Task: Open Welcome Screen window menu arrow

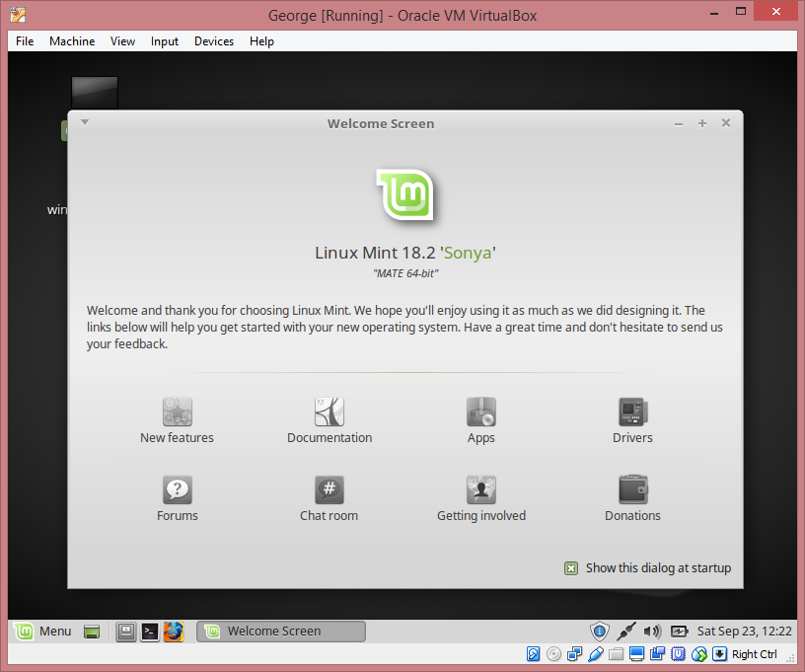Action: pyautogui.click(x=85, y=122)
